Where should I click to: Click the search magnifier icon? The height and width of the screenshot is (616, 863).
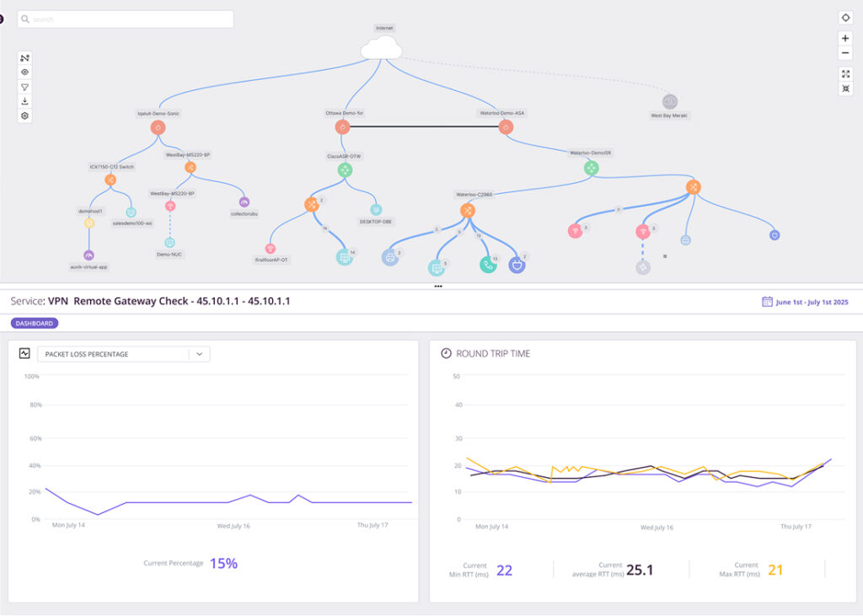click(25, 19)
